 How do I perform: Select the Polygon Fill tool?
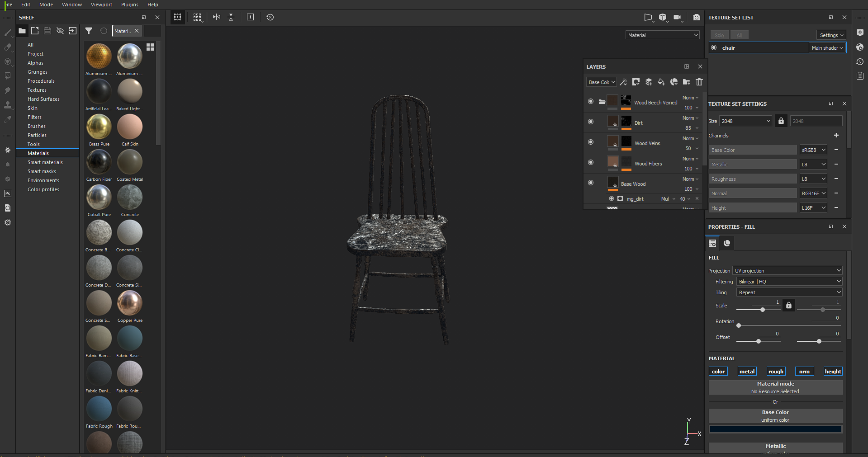coord(8,76)
